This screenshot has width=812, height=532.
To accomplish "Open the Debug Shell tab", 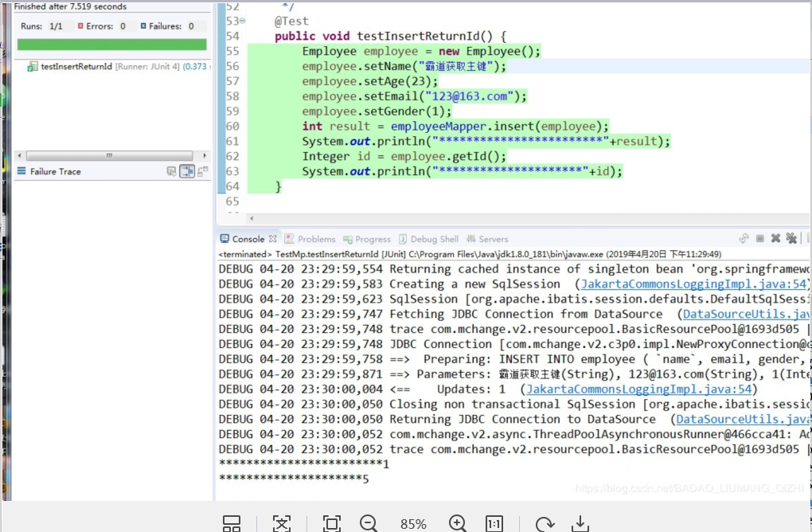I will 428,239.
